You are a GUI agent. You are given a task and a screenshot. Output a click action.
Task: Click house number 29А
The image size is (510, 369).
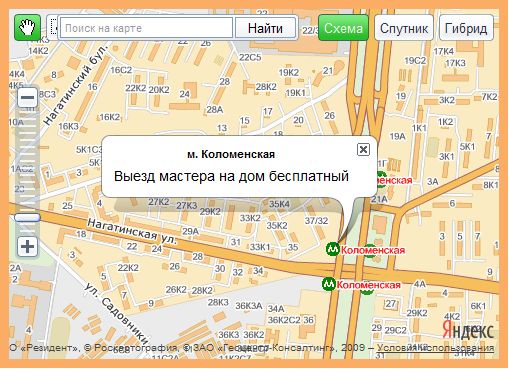coord(191,231)
